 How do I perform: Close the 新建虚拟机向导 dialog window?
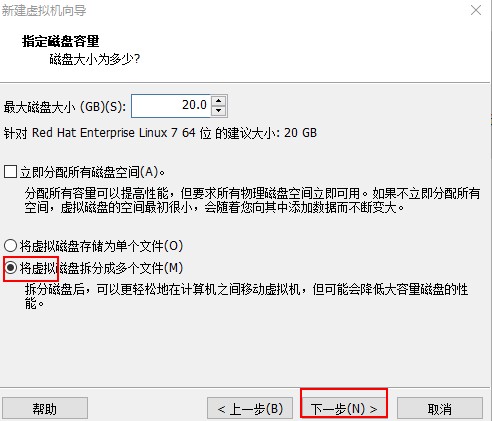[476, 10]
